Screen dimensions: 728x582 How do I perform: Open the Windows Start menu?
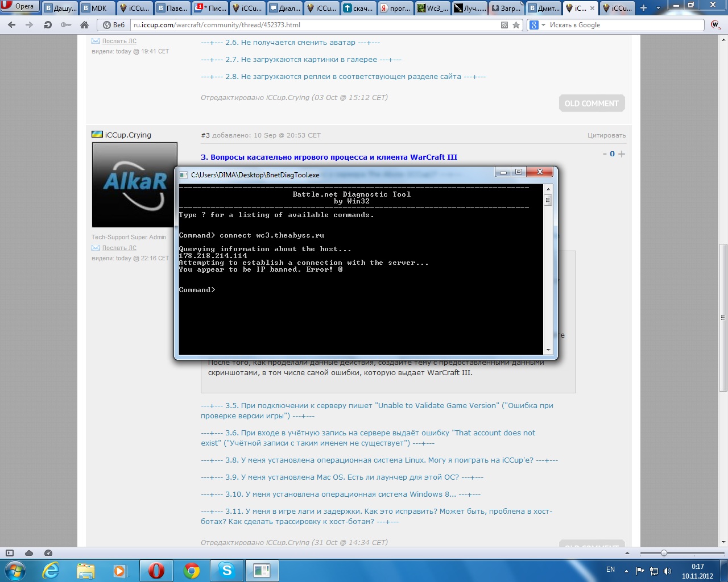point(14,570)
